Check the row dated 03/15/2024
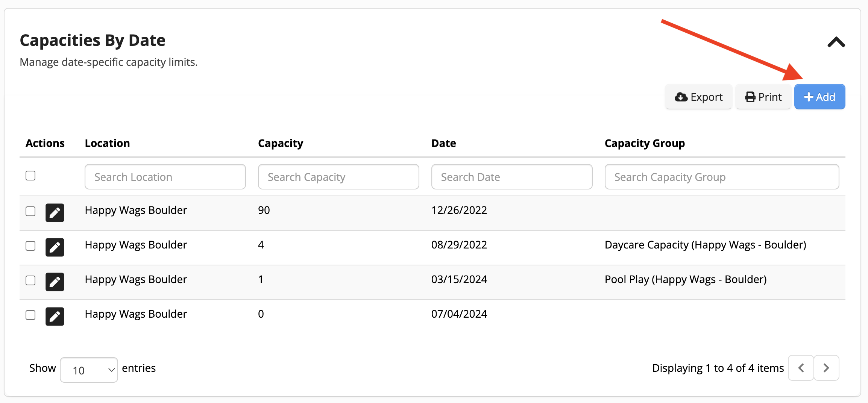 tap(30, 280)
